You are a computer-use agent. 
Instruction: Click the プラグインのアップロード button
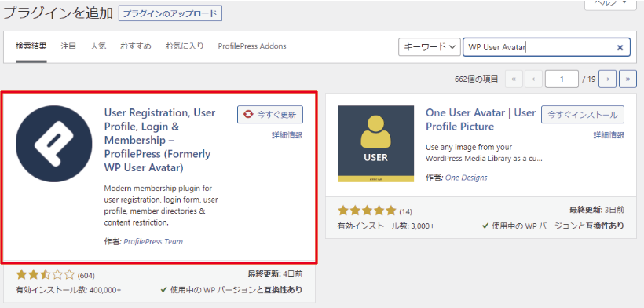tap(170, 13)
